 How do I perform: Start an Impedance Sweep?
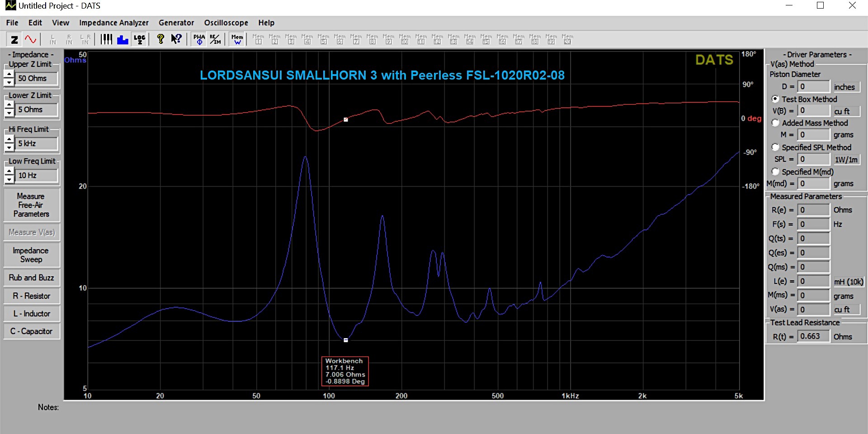tap(31, 255)
